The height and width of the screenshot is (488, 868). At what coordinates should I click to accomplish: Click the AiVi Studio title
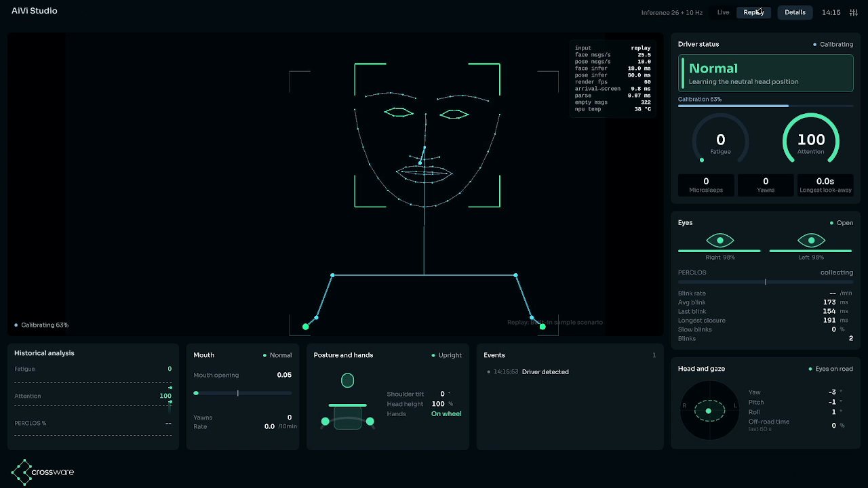[35, 11]
